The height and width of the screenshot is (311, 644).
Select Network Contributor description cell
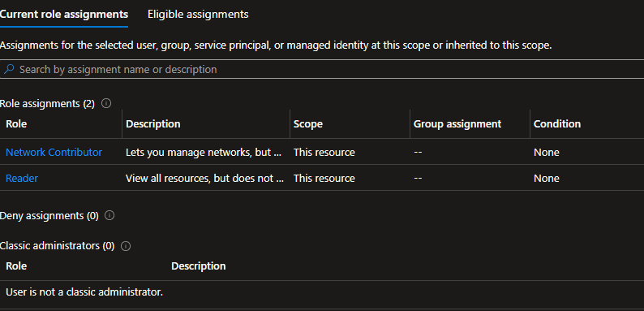(205, 152)
